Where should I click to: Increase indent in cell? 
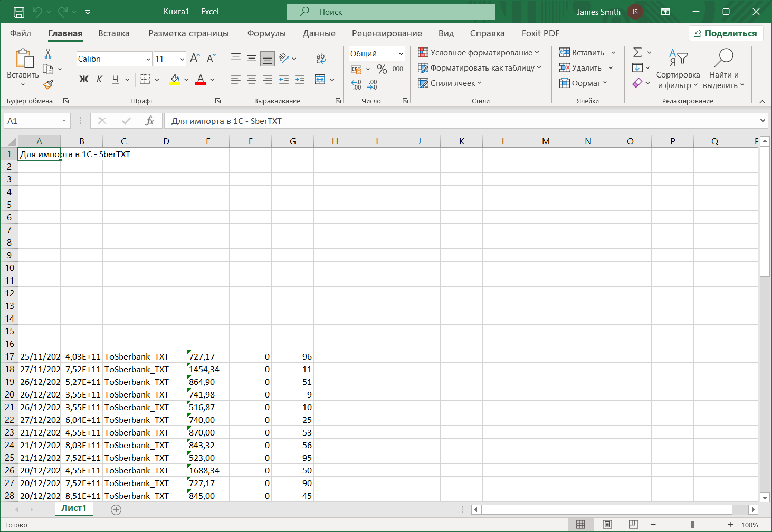300,80
